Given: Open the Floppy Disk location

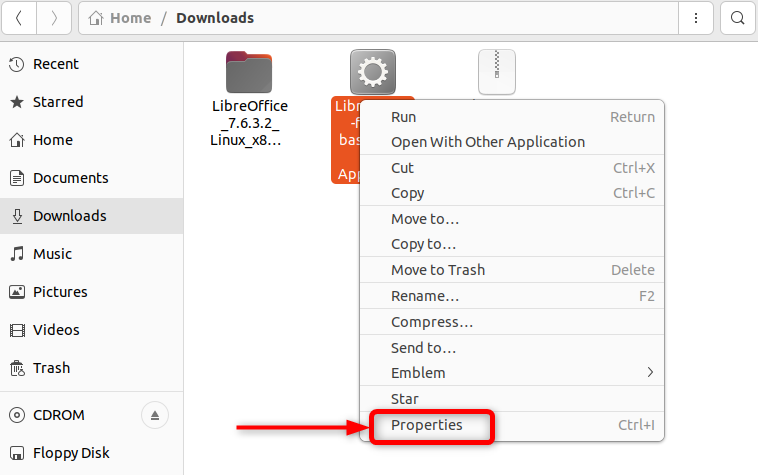Looking at the screenshot, I should click(71, 453).
